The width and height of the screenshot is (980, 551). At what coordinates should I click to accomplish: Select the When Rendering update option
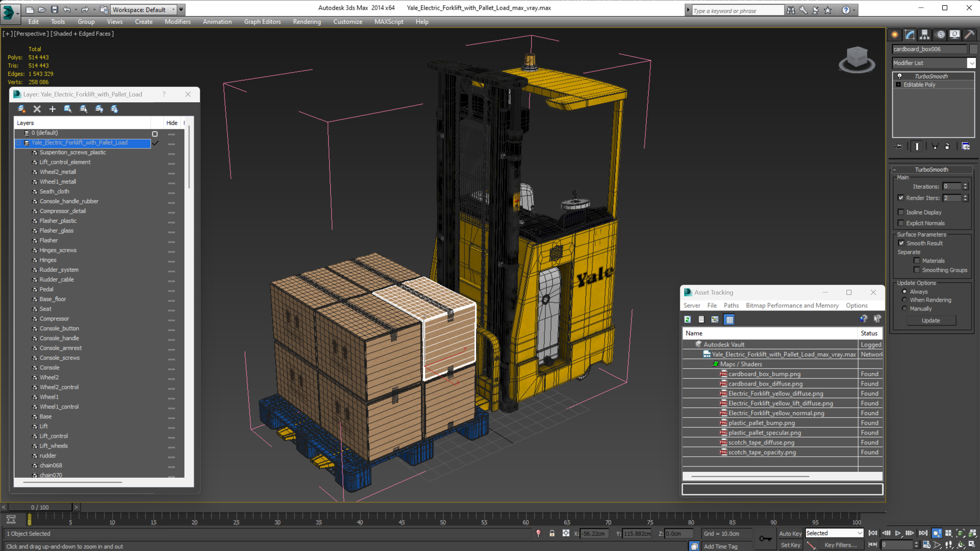(x=904, y=300)
